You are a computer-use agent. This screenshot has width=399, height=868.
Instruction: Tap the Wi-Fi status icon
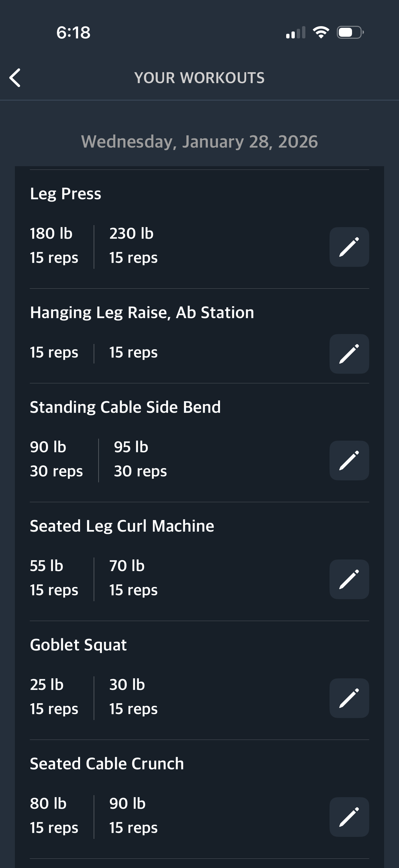[321, 32]
